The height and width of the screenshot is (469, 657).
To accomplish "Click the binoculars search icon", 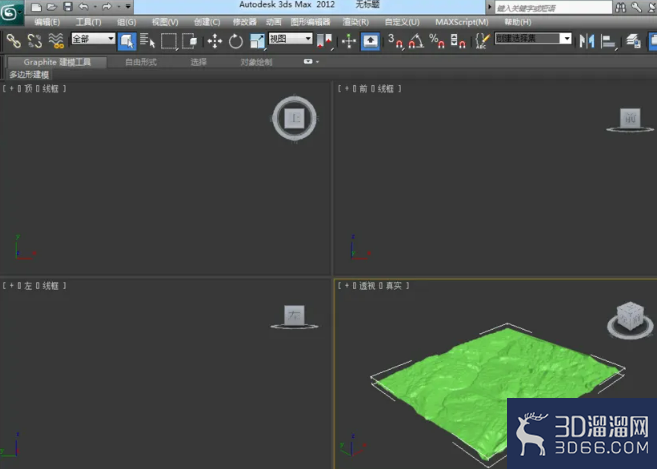I will coord(621,7).
